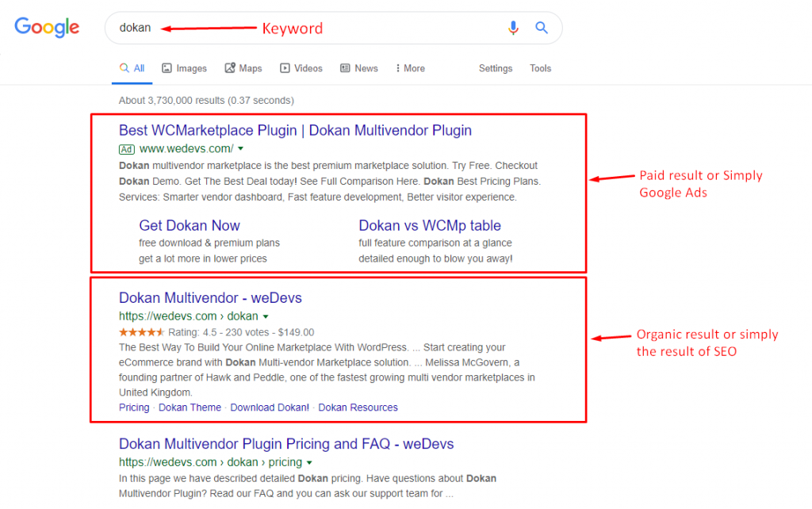Click 'Rating: 4.5 - 230 votes - $149.00' text
Image resolution: width=812 pixels, height=509 pixels.
click(x=241, y=332)
